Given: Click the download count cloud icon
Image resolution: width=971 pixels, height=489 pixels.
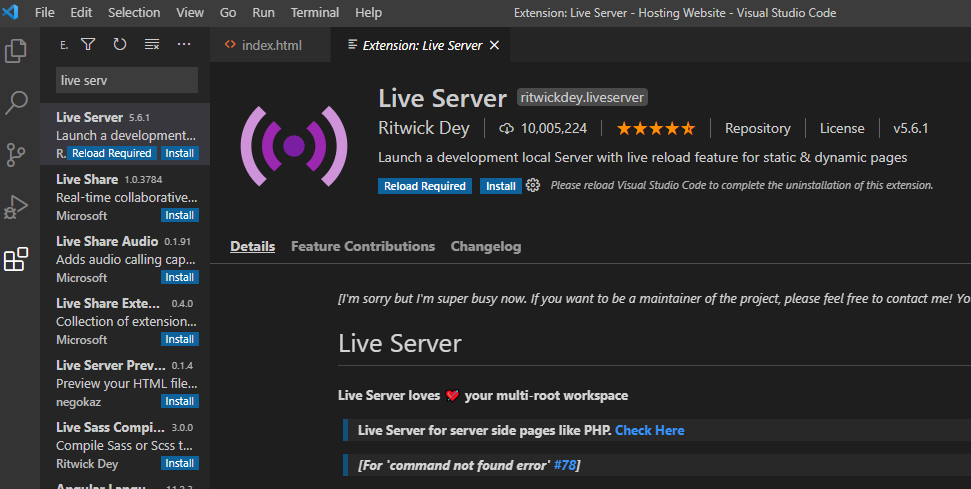Looking at the screenshot, I should [507, 128].
